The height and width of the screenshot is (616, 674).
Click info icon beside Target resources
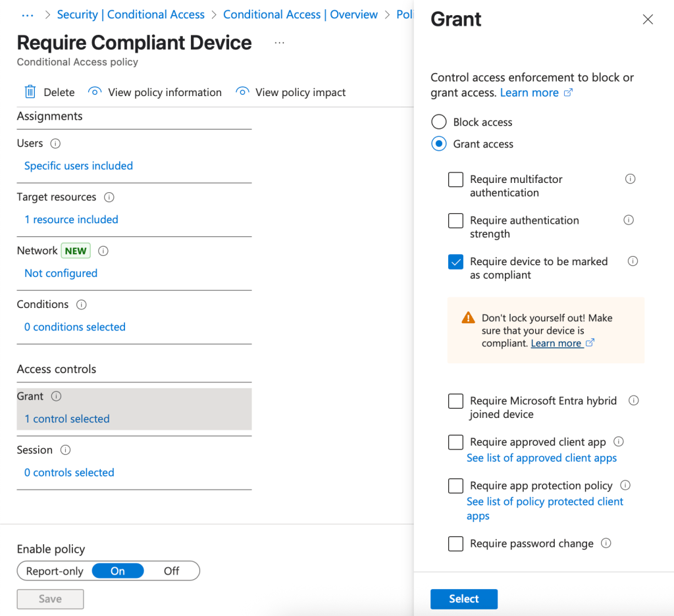coord(109,197)
